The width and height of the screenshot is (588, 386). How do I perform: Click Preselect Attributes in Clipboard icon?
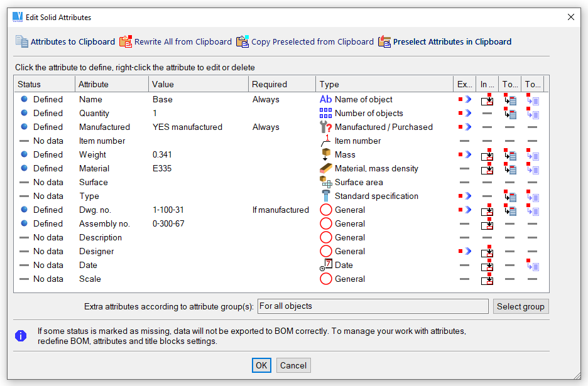coord(384,42)
